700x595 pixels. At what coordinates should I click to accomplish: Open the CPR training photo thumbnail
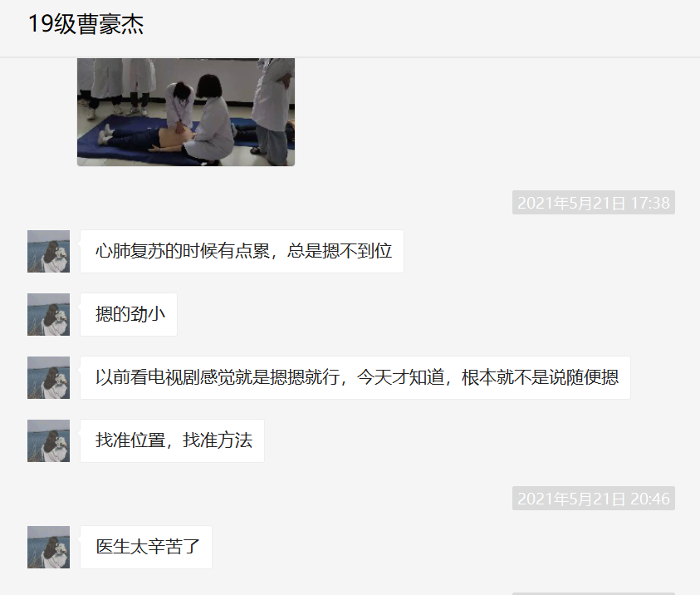pos(186,112)
